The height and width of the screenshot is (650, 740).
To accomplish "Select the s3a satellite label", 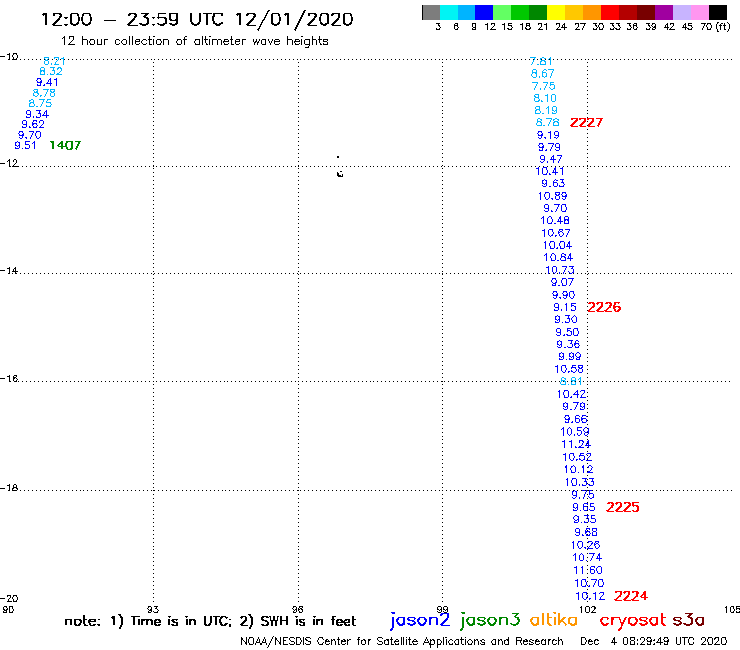I will 688,619.
